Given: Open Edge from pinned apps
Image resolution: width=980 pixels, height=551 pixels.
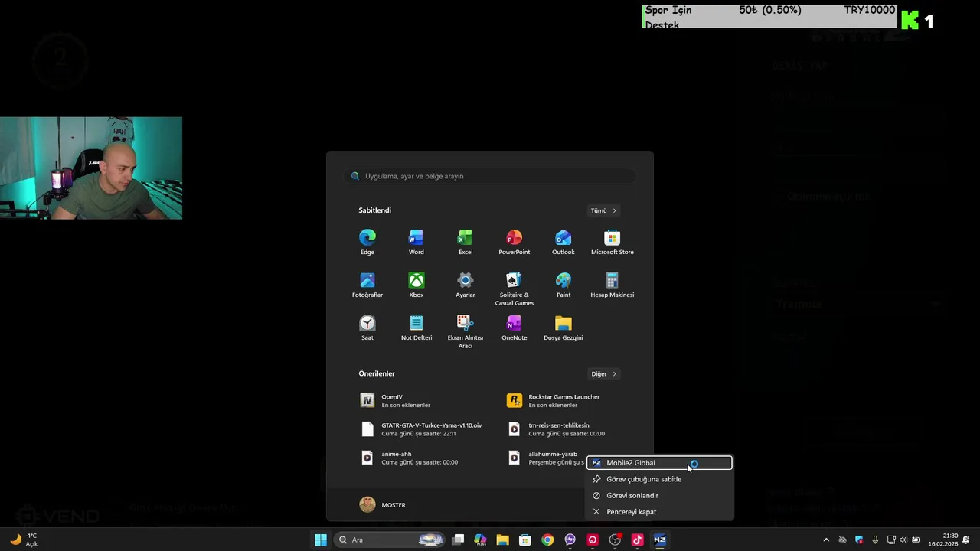Looking at the screenshot, I should coord(367,242).
